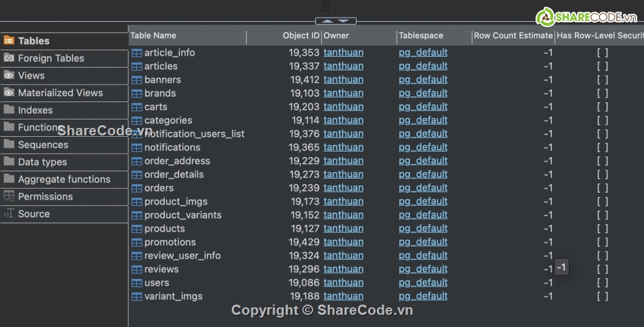Sort by Object ID column header
This screenshot has width=644, height=327.
[x=284, y=36]
